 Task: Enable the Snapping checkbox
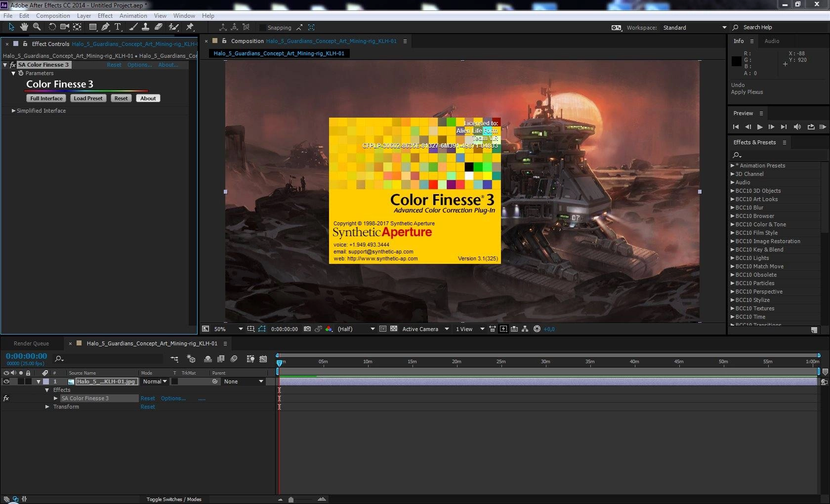click(262, 28)
